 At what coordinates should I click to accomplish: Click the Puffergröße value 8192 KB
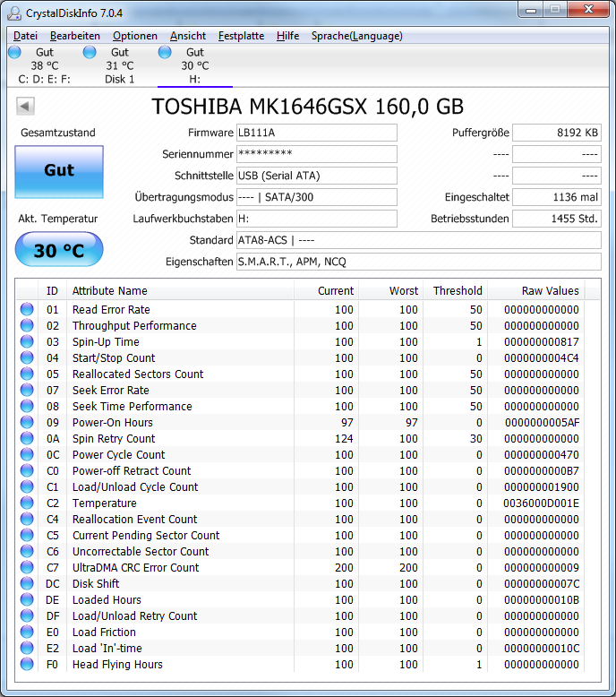[557, 133]
